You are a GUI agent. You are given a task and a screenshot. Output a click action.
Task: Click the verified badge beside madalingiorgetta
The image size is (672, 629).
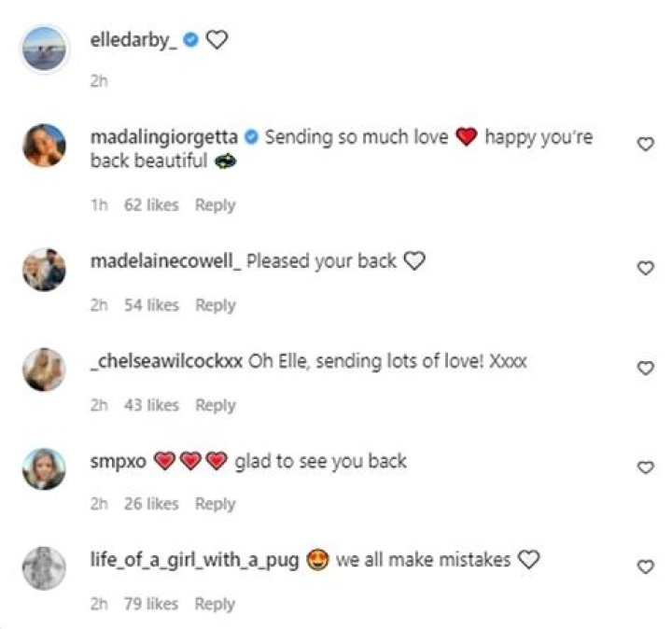[x=251, y=137]
